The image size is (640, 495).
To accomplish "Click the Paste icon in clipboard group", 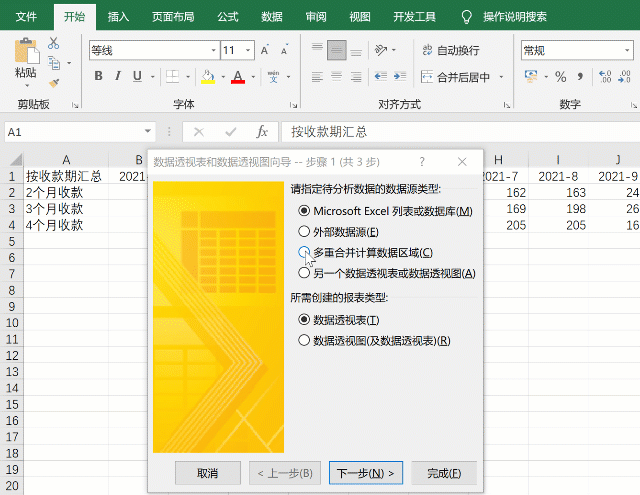I will point(25,56).
